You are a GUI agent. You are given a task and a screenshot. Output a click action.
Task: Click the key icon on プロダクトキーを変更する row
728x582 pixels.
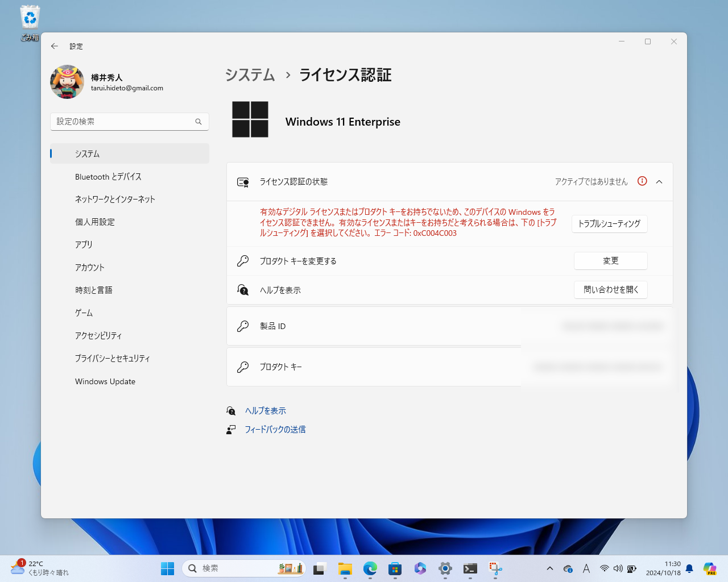click(x=243, y=261)
